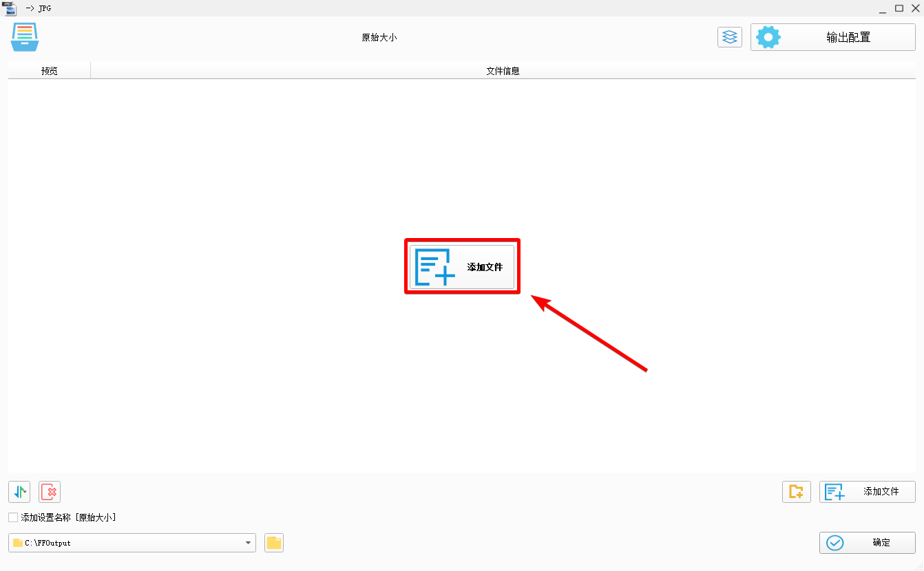Click the 预览 column header
The image size is (924, 571).
pyautogui.click(x=50, y=71)
